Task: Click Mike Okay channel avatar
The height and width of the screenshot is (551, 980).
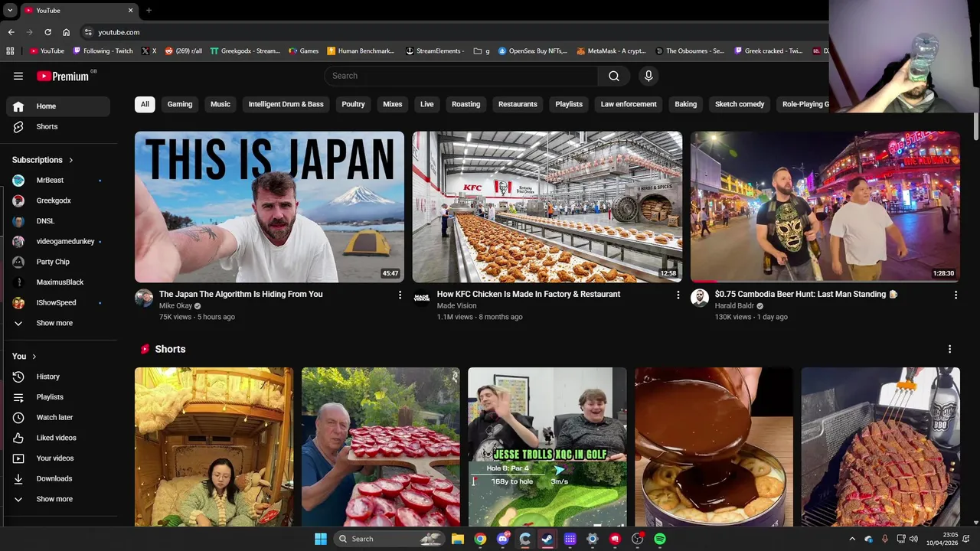Action: pos(144,298)
